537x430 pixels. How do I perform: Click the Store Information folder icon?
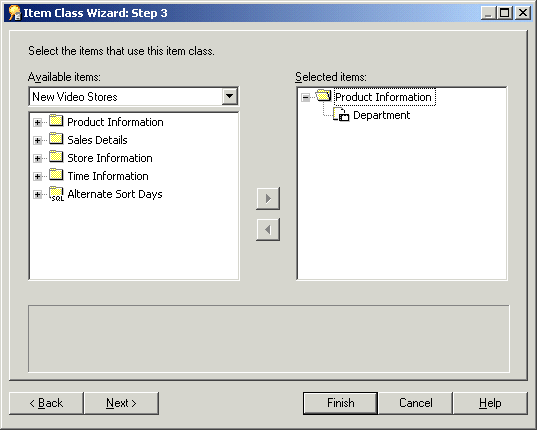pyautogui.click(x=56, y=157)
